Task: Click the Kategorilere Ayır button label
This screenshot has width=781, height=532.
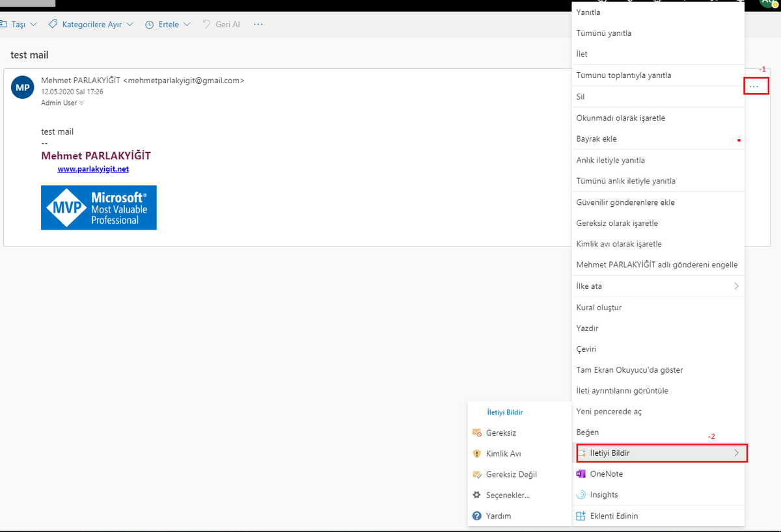Action: (x=92, y=24)
